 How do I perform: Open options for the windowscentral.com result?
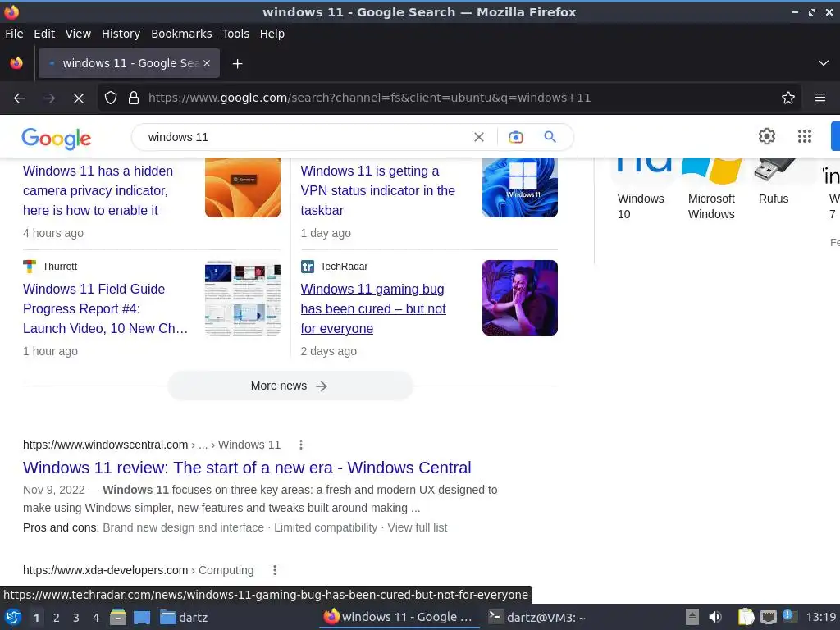(x=301, y=445)
